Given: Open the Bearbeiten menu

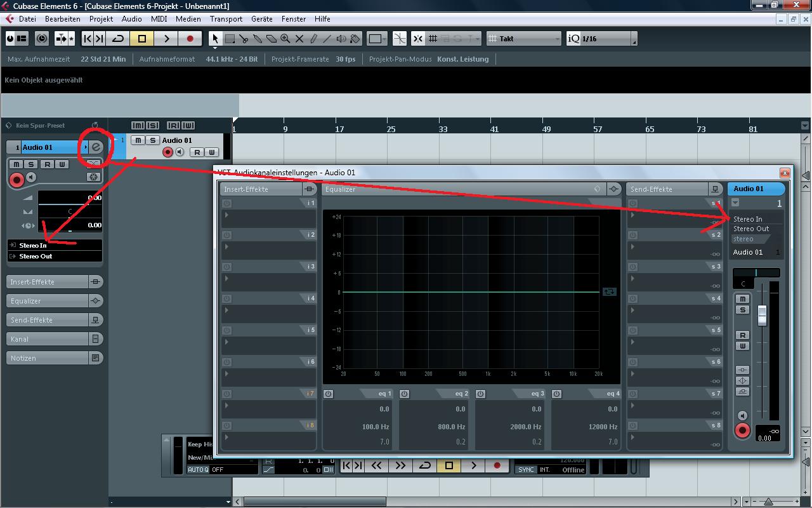Looking at the screenshot, I should pos(63,19).
